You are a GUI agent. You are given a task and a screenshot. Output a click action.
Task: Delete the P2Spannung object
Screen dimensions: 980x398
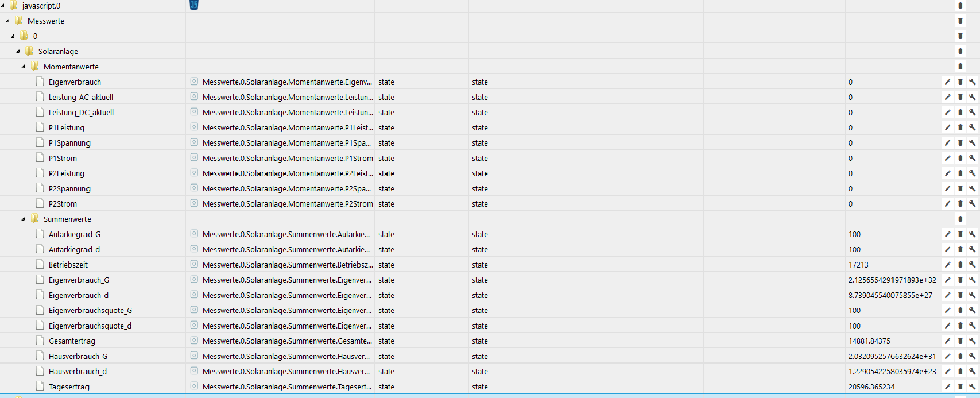tap(960, 188)
